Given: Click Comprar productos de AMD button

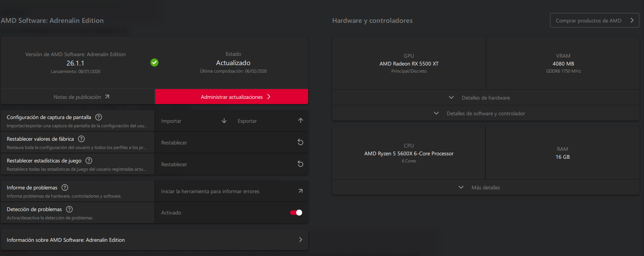Looking at the screenshot, I should pyautogui.click(x=595, y=20).
